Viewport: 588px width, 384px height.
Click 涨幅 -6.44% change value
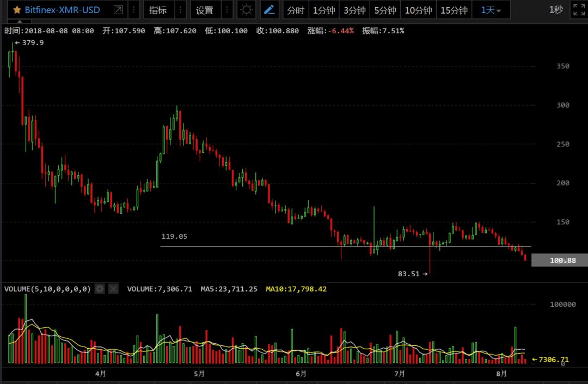point(330,30)
